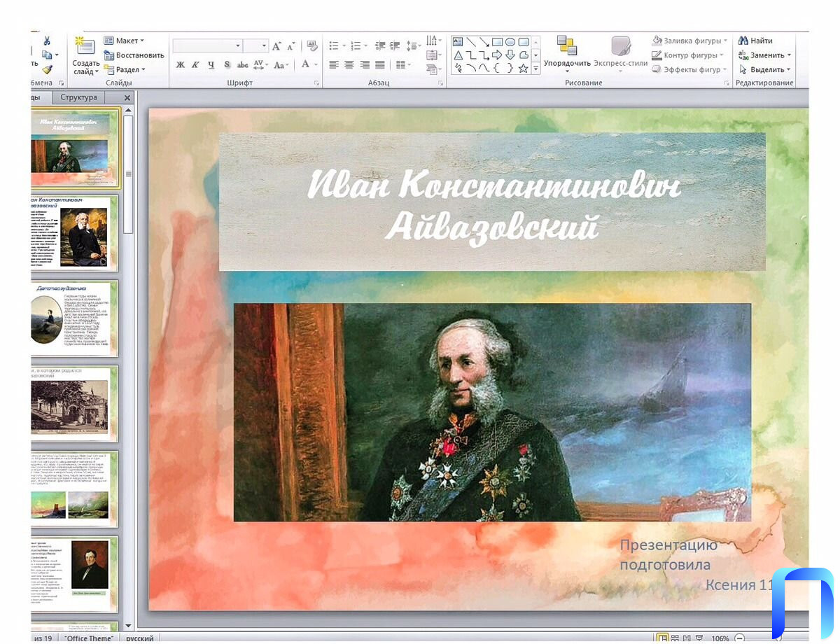Image resolution: width=840 pixels, height=644 pixels.
Task: Choose the five-pointed Star shape
Action: point(523,68)
